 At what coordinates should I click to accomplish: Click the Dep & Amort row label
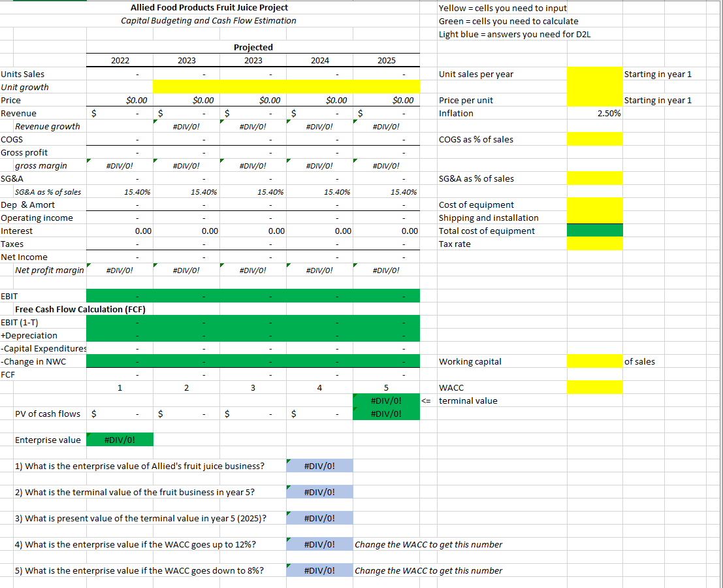coord(27,204)
